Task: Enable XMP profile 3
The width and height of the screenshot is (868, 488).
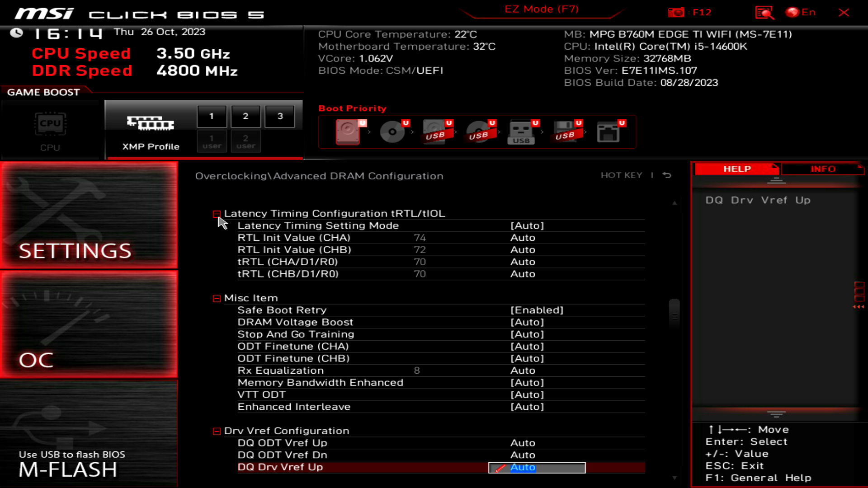Action: coord(280,116)
